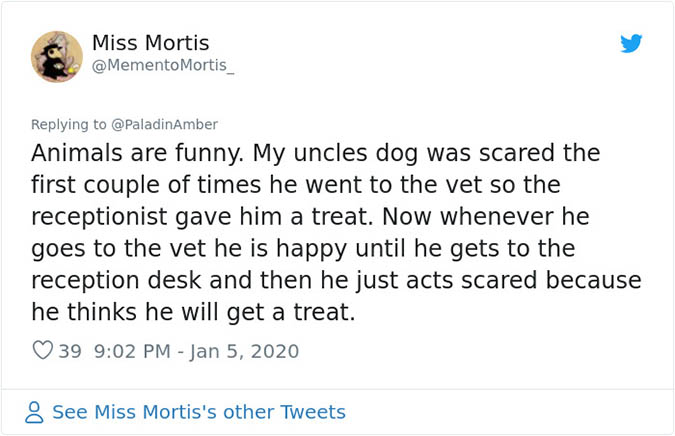
Task: See Miss Mortis's other Tweets
Action: click(198, 412)
